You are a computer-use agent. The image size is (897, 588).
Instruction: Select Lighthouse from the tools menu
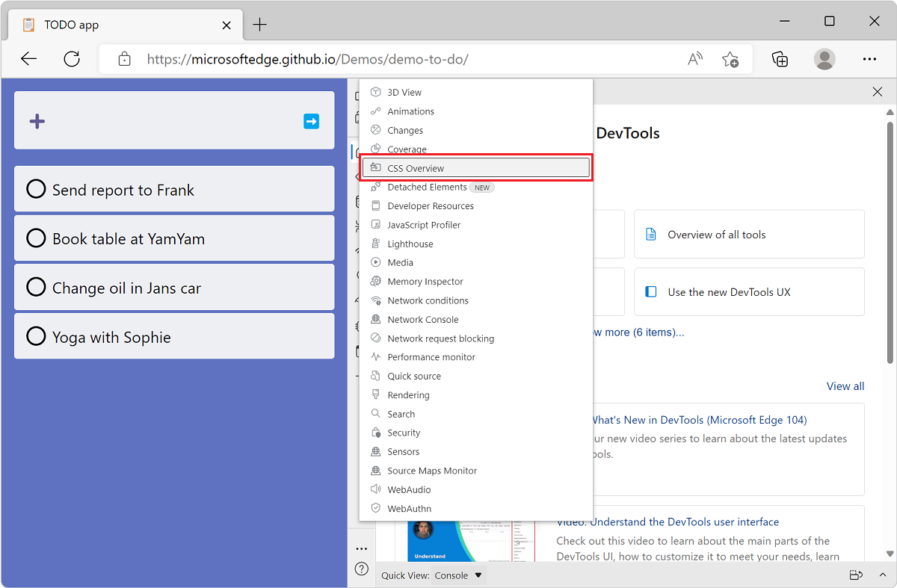410,243
